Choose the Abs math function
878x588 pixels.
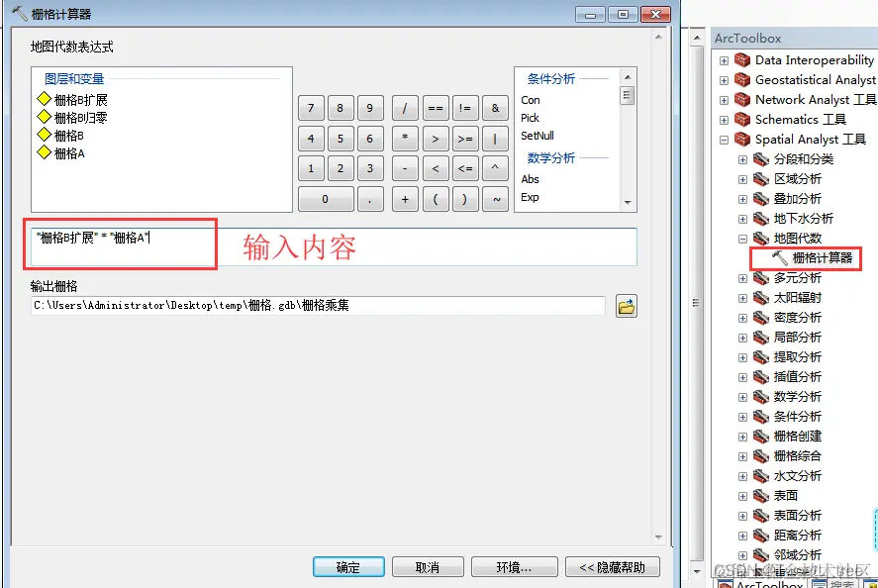530,179
